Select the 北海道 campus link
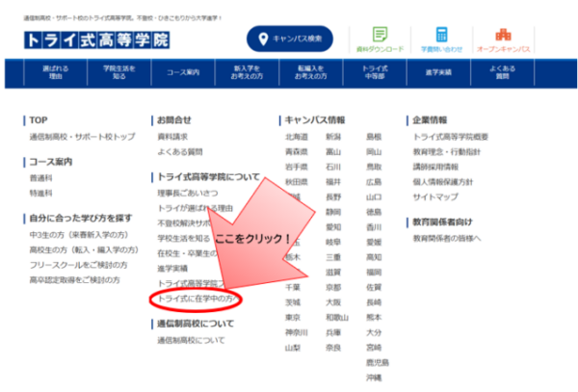This screenshot has height=392, width=578. [296, 138]
